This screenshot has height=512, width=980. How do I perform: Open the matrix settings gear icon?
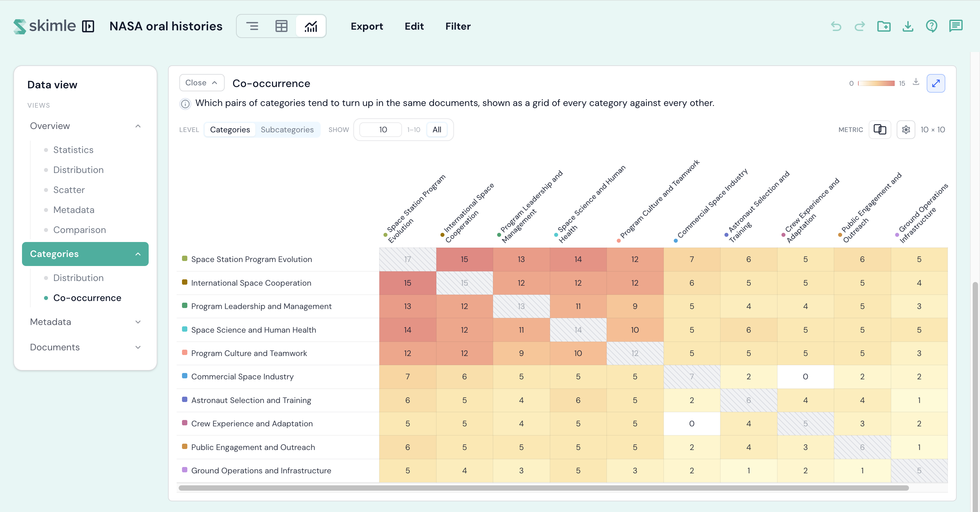click(906, 130)
